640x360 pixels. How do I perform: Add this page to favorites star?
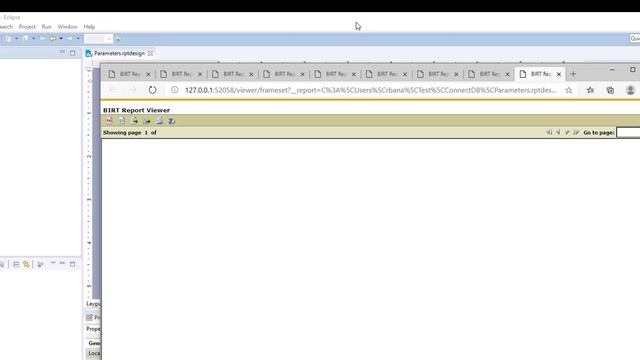[x=569, y=90]
